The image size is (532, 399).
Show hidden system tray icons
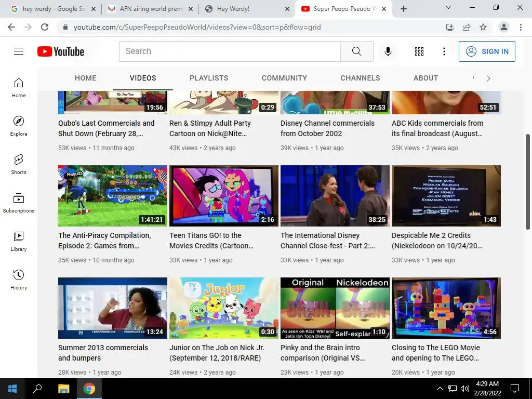440,389
